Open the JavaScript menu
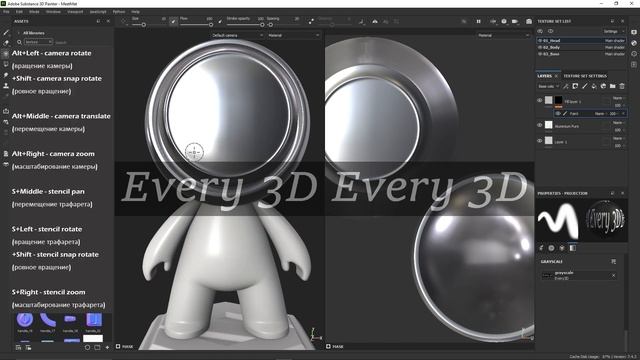This screenshot has height=360, width=640. pos(98,12)
